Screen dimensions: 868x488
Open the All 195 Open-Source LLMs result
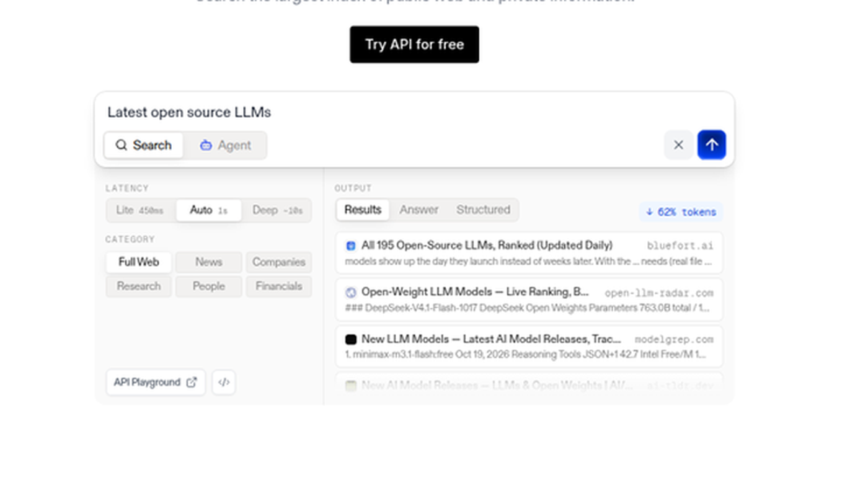click(x=529, y=253)
